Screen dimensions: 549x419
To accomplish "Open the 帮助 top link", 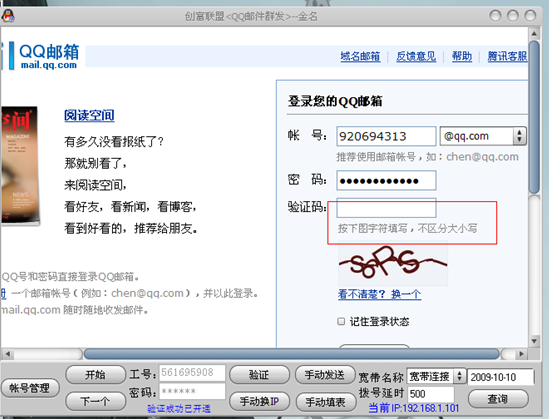I will coord(462,56).
